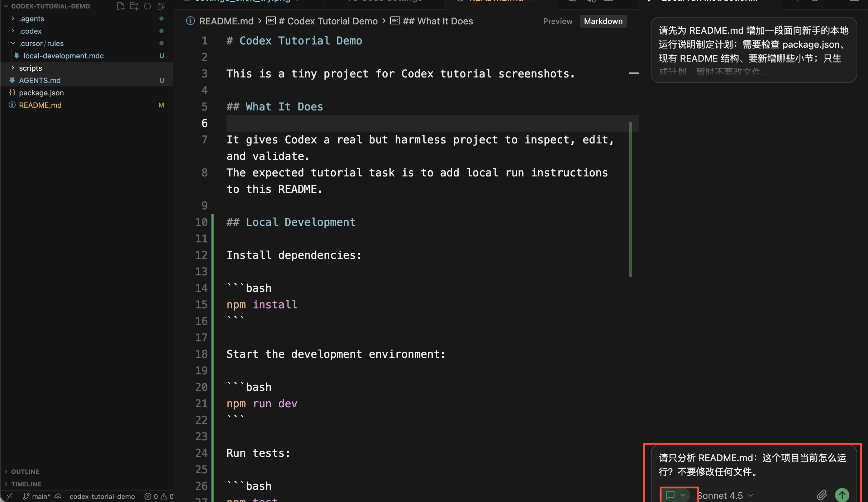The height and width of the screenshot is (502, 868).
Task: Open AGENTS.md from the file tree
Action: (x=40, y=80)
